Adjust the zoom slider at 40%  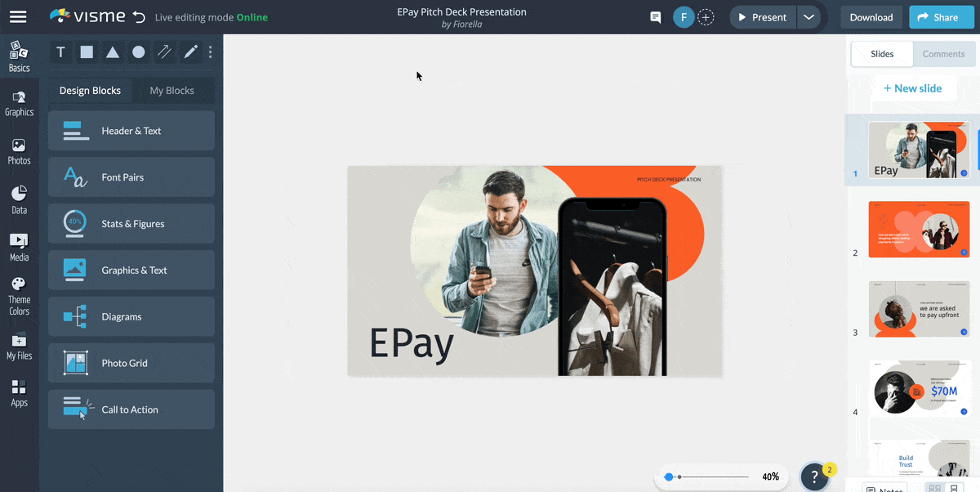click(x=668, y=476)
